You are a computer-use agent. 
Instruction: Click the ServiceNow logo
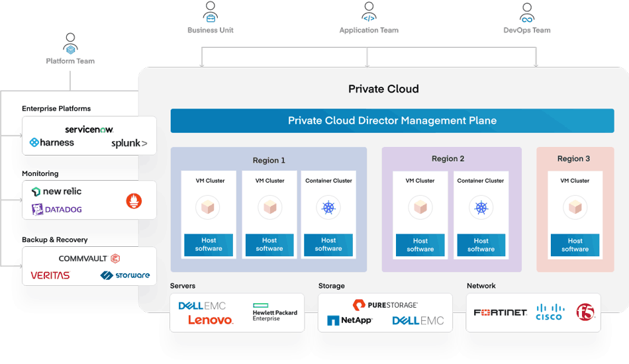point(89,130)
